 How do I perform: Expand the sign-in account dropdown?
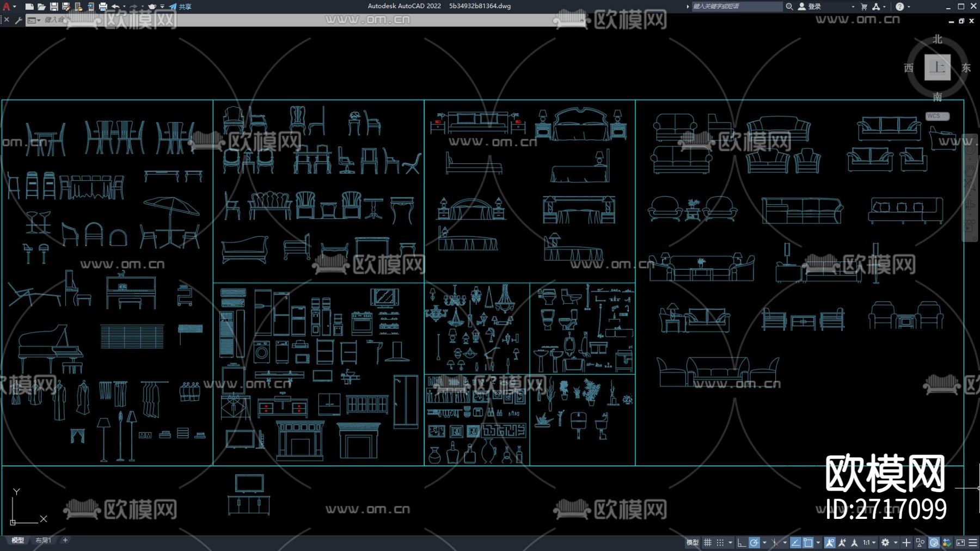click(853, 7)
